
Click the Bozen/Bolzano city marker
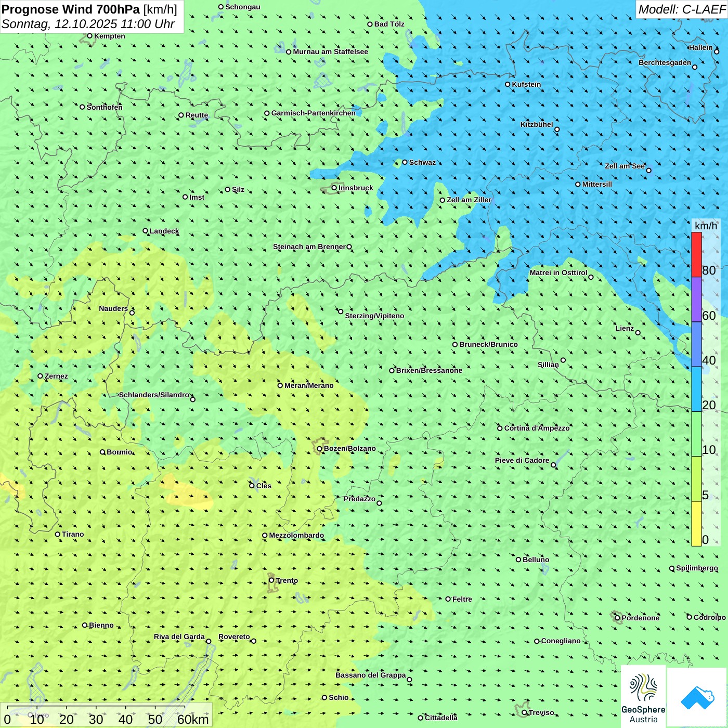pyautogui.click(x=319, y=449)
